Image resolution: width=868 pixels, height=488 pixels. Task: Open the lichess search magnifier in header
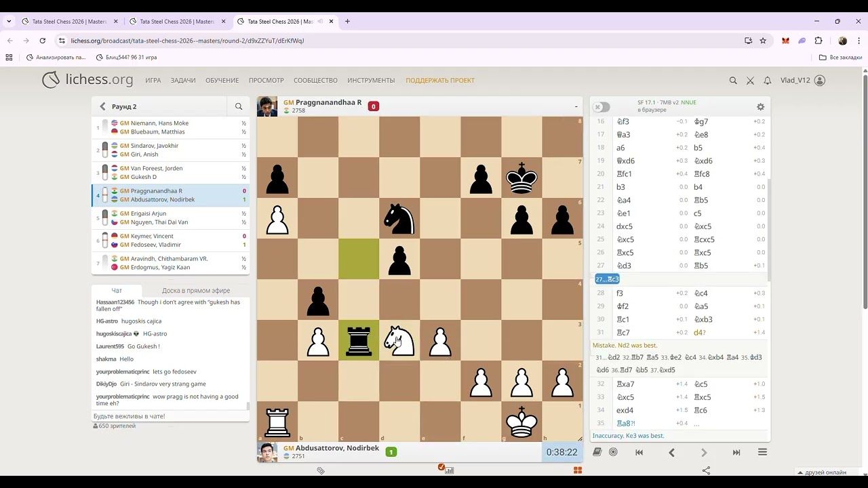click(x=733, y=80)
